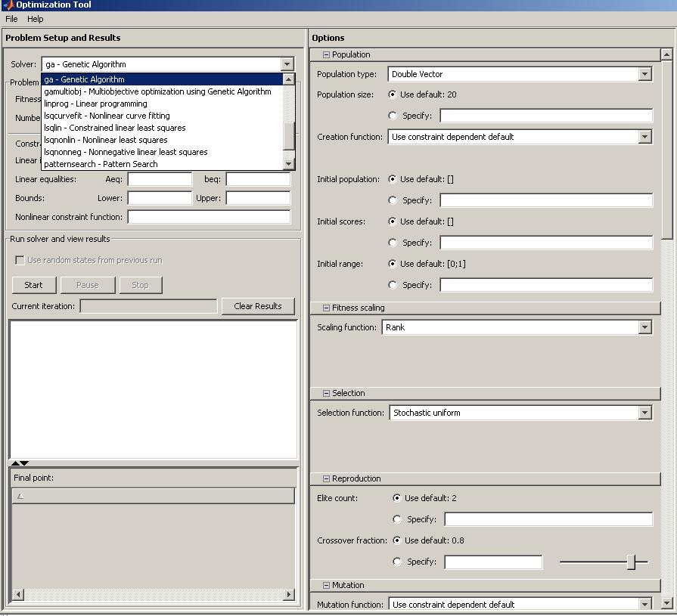Click the results pane divider arrows
Image resolution: width=677 pixels, height=616 pixels.
pos(20,463)
